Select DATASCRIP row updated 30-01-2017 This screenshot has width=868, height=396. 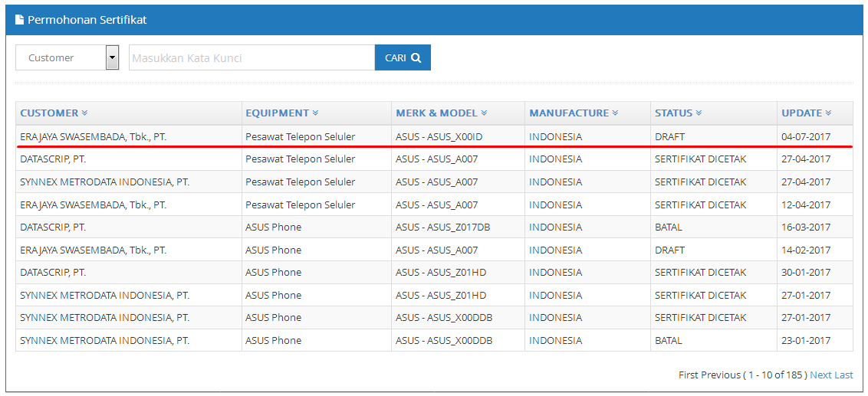click(434, 273)
